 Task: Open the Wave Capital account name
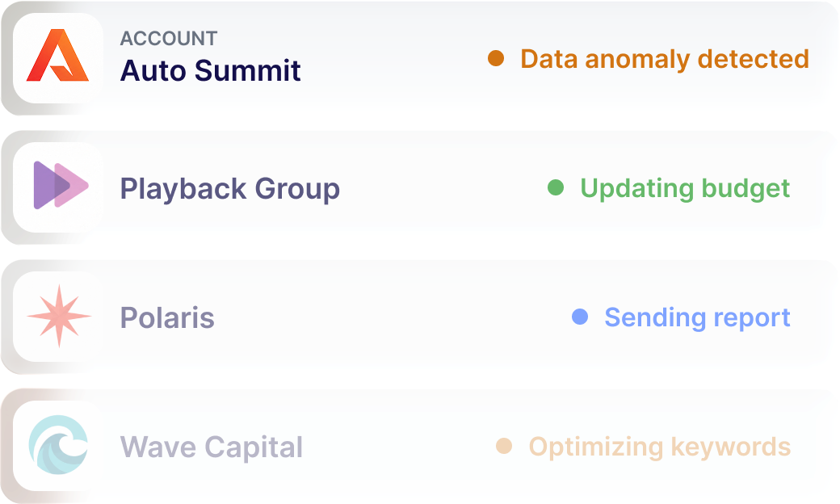[211, 447]
